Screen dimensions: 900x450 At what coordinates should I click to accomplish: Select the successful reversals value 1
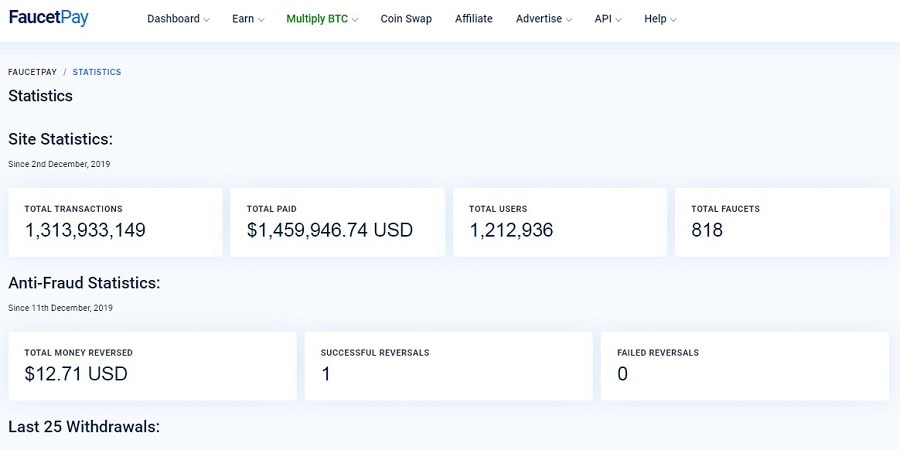[x=326, y=374]
